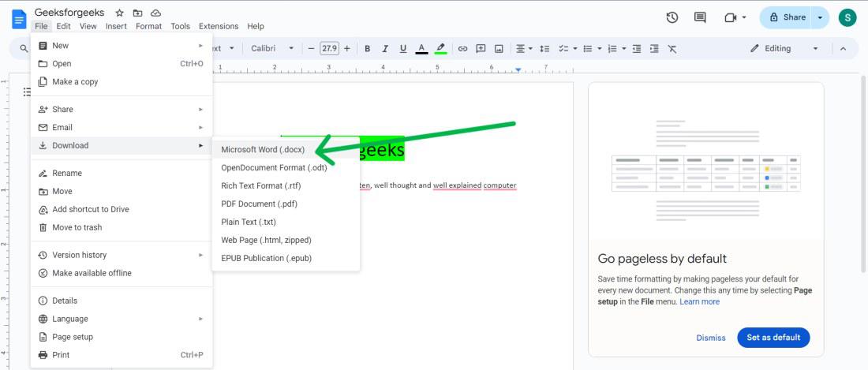Screen dimensions: 868x370
Task: Expand the video call options arrow
Action: [x=744, y=17]
